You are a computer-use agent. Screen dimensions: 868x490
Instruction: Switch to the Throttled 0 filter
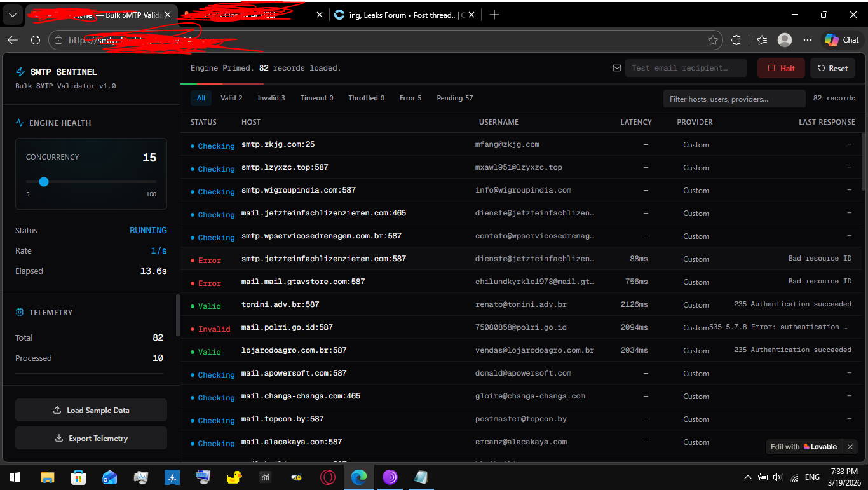366,98
